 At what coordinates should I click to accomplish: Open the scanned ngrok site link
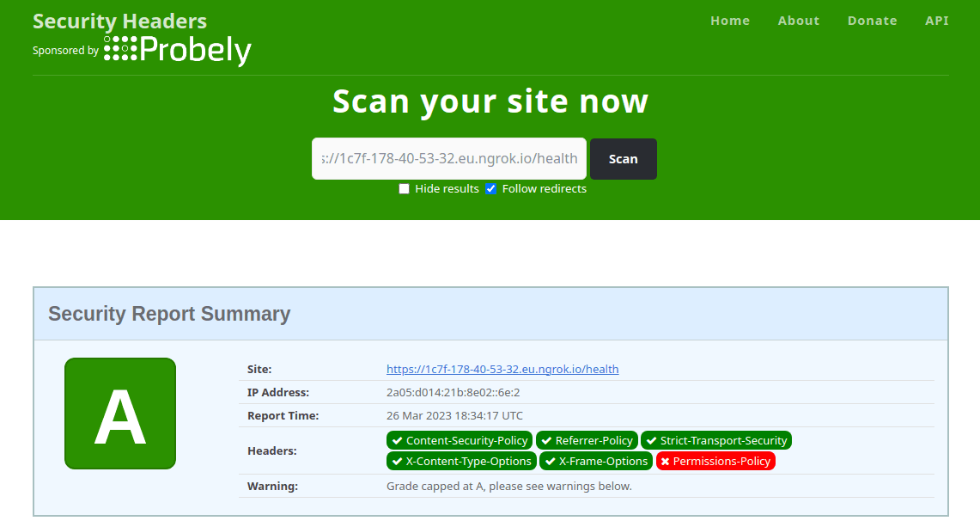(502, 370)
